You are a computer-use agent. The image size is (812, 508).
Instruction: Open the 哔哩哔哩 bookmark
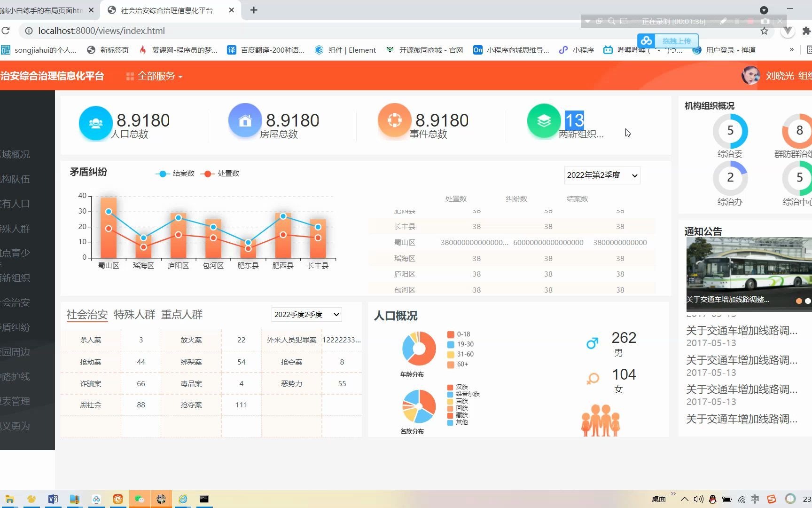(x=643, y=50)
